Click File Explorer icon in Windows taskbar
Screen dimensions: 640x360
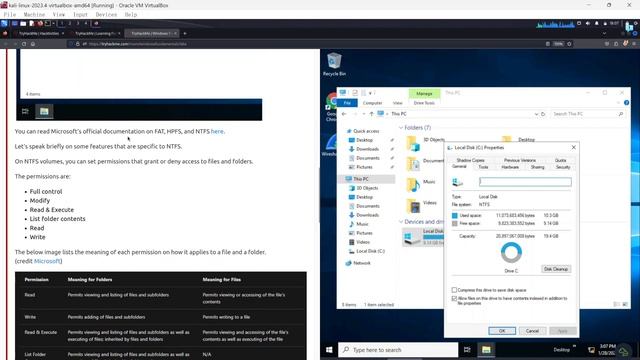(x=486, y=350)
